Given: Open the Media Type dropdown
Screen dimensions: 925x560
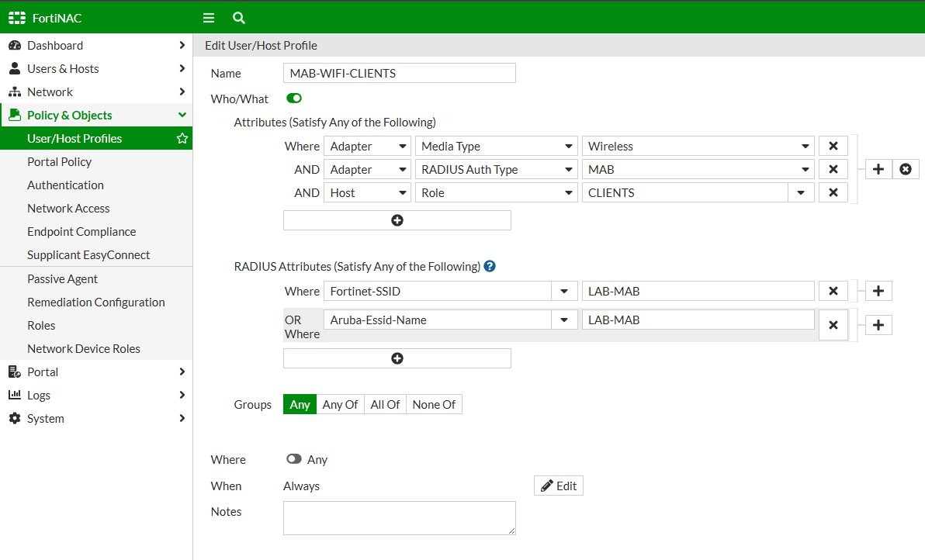Looking at the screenshot, I should [496, 146].
